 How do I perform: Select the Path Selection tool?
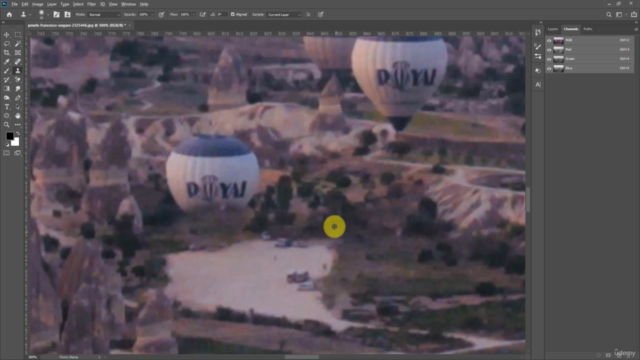point(18,107)
